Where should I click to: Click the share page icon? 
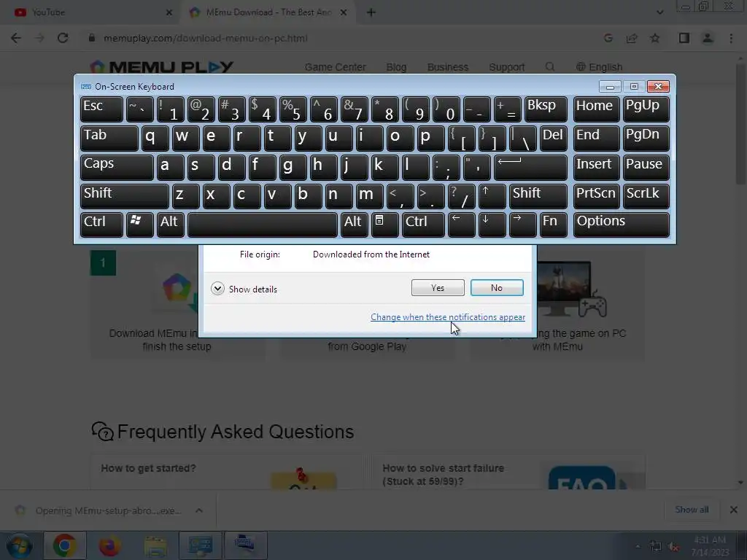point(632,38)
